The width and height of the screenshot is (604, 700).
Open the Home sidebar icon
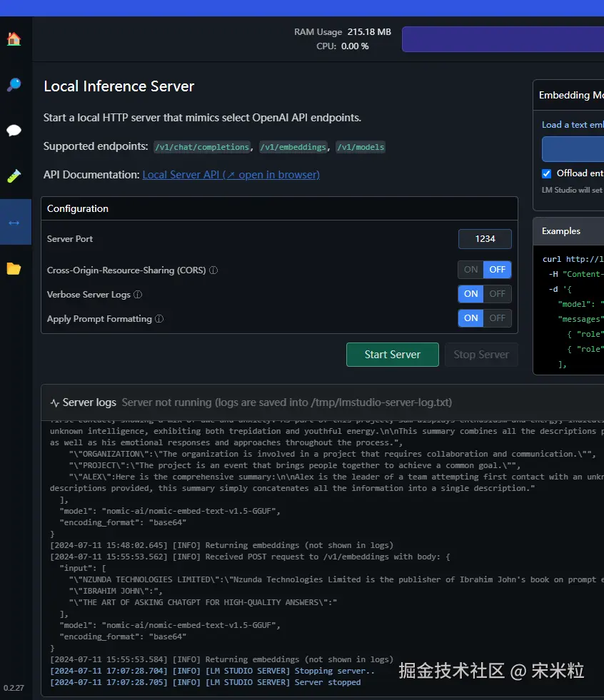pos(14,39)
